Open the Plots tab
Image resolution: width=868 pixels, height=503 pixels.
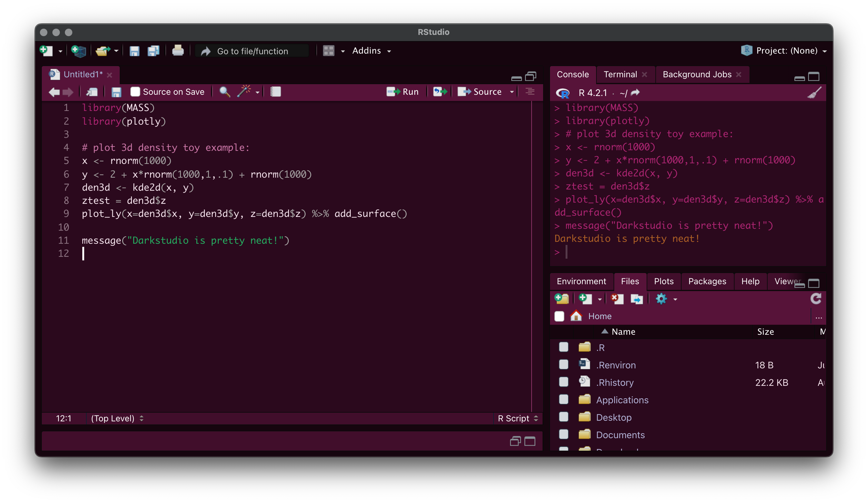(664, 281)
